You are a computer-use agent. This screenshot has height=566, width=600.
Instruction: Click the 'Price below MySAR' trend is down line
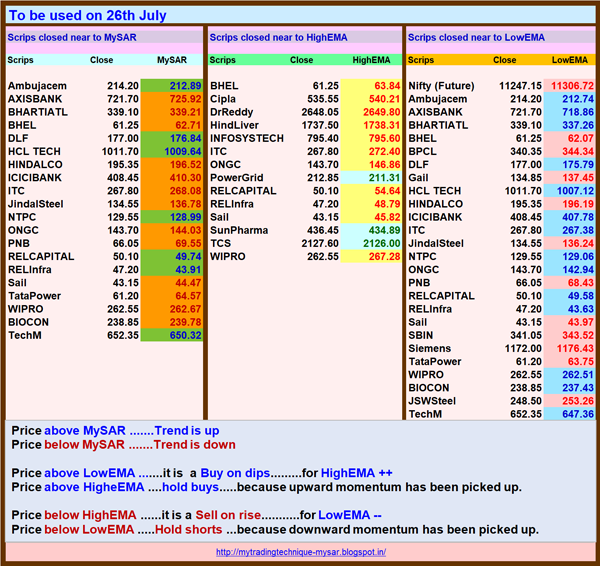click(123, 445)
